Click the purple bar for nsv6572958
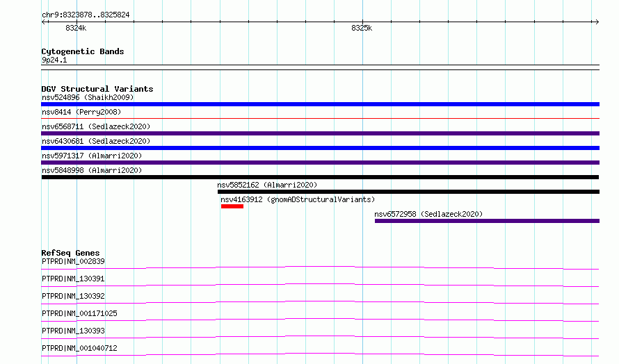The height and width of the screenshot is (364, 619). click(x=487, y=221)
